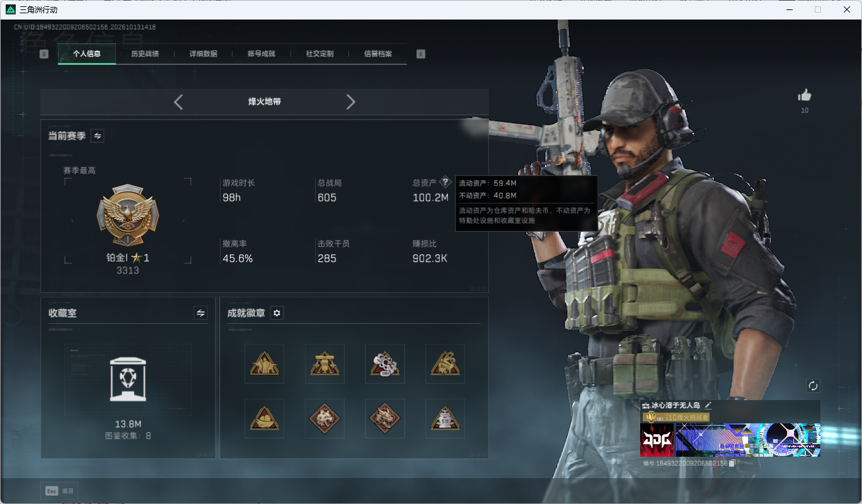
Task: Click the 605 total matches value
Action: (x=327, y=198)
